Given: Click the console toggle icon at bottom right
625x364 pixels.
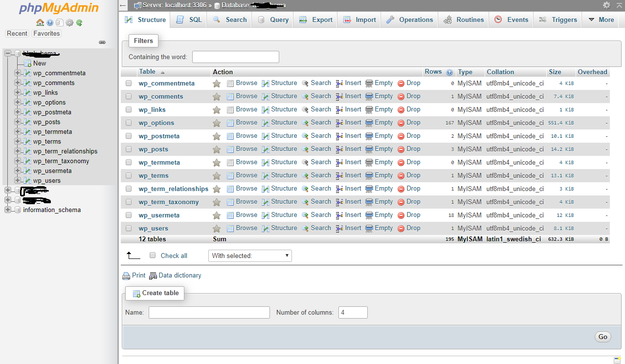Looking at the screenshot, I should pyautogui.click(x=617, y=360).
